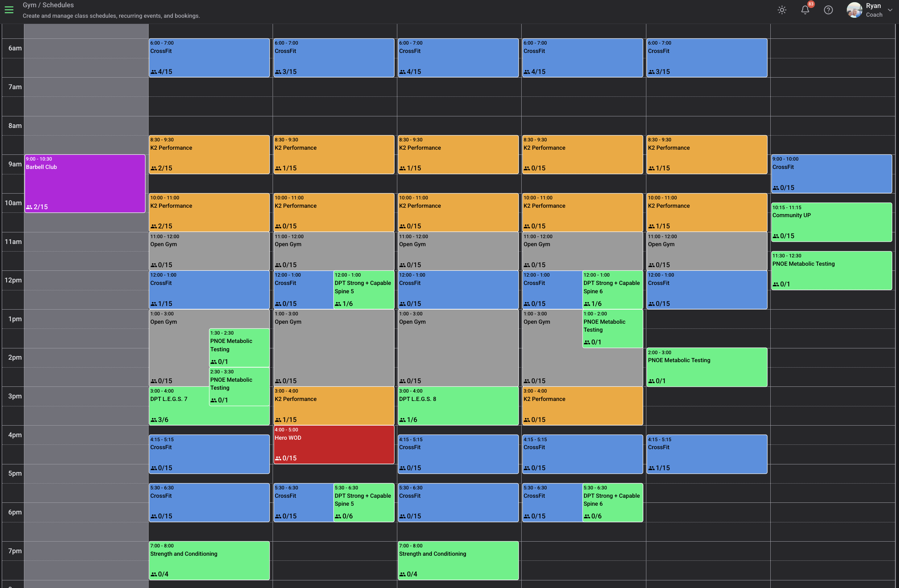Open the DPT L.E.G.S. 8 class

click(x=458, y=406)
